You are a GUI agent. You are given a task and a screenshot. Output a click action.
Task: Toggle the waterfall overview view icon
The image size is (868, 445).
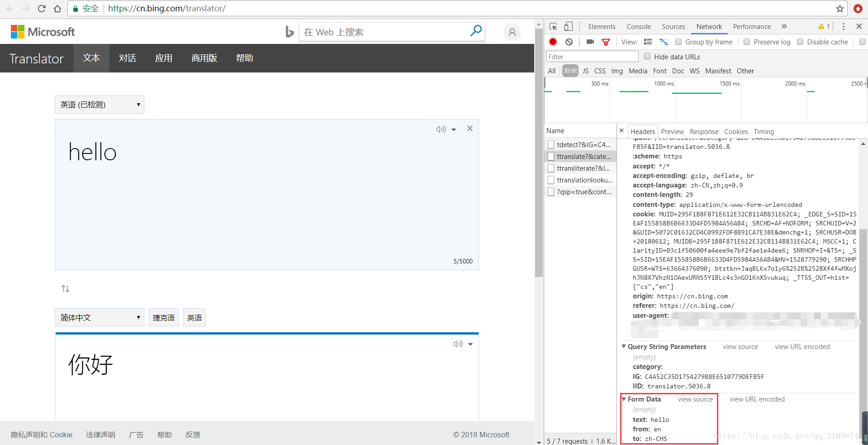coord(664,42)
